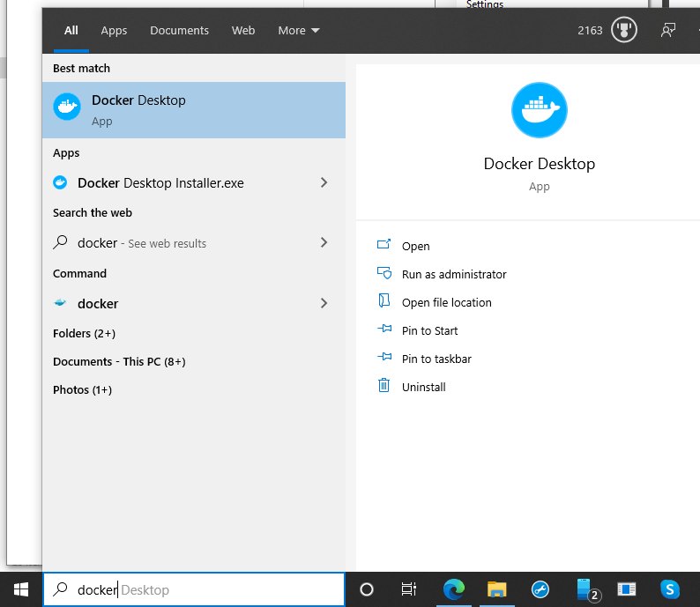Click the web search magnifier beside docker
This screenshot has width=700, height=607.
[x=60, y=242]
